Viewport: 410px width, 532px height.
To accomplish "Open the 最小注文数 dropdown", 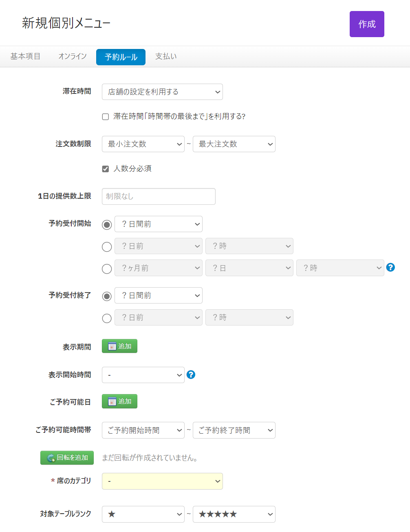I will tap(143, 144).
